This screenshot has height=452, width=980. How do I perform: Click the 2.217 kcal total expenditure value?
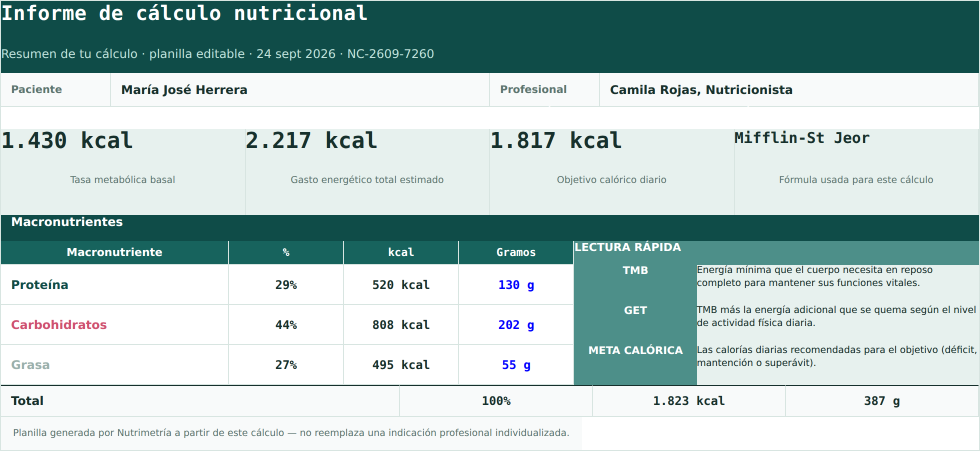tap(311, 140)
